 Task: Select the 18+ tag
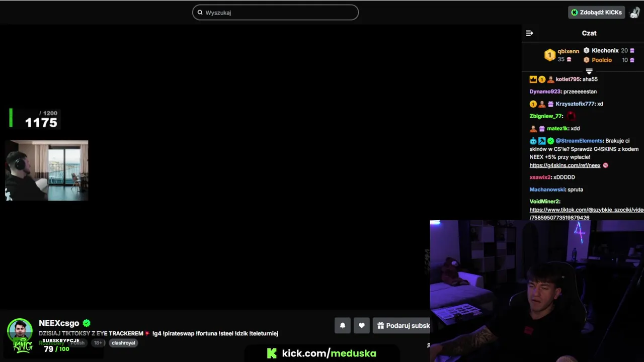click(x=98, y=343)
